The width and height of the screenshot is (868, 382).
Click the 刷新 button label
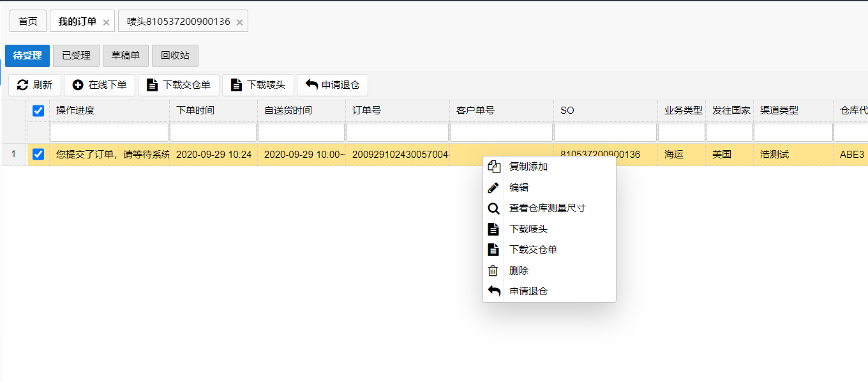43,85
